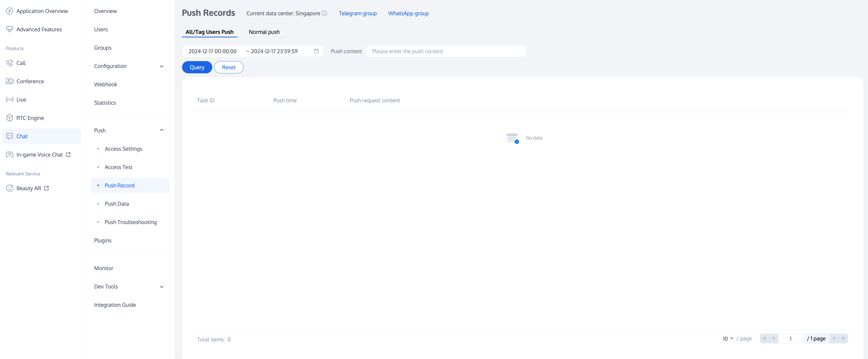Click the Push content input field
The height and width of the screenshot is (359, 868).
click(x=445, y=51)
